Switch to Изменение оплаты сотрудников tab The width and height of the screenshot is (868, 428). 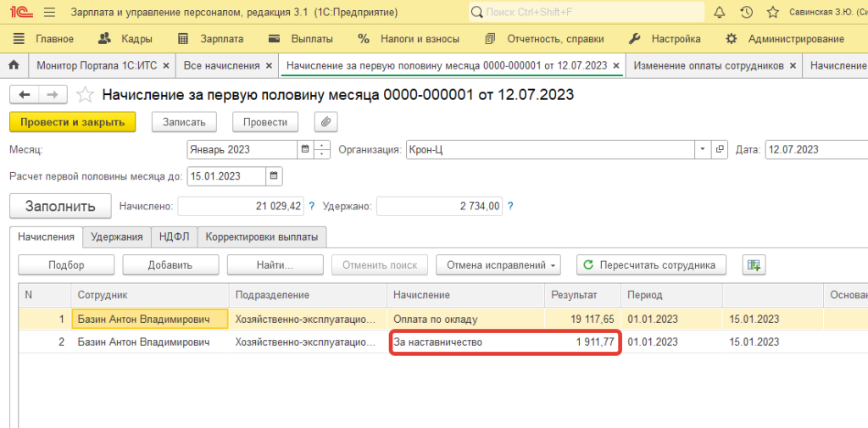click(709, 65)
